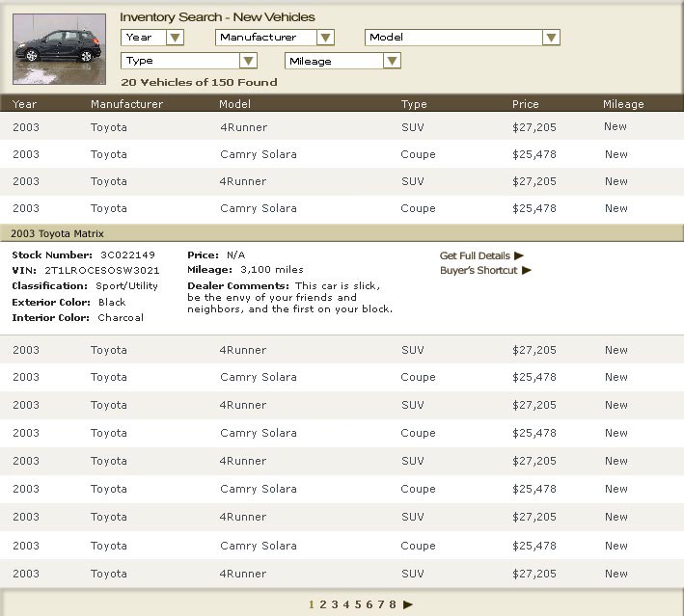Go to results page 3
Screen dimensions: 684x616
pyautogui.click(x=335, y=604)
